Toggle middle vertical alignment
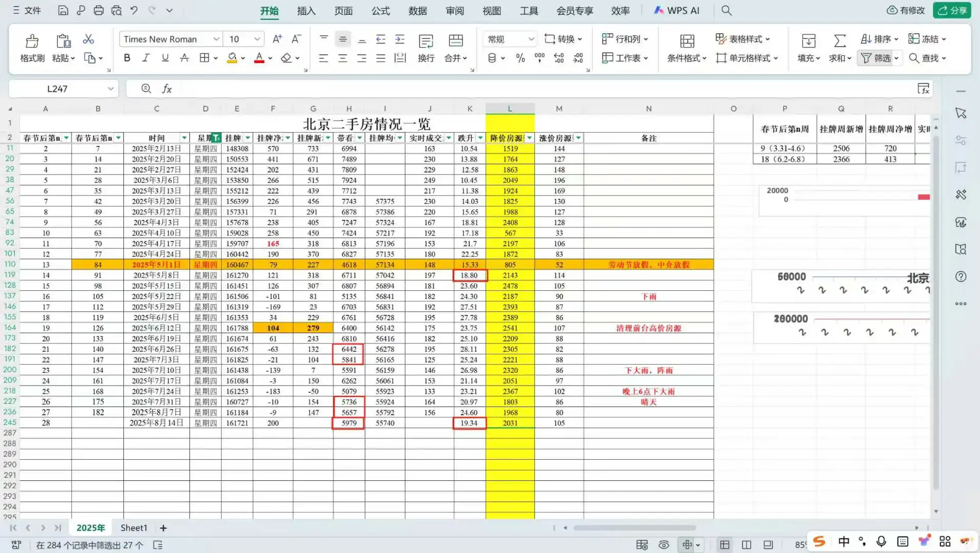Screen dimensions: 980x553 (342, 39)
